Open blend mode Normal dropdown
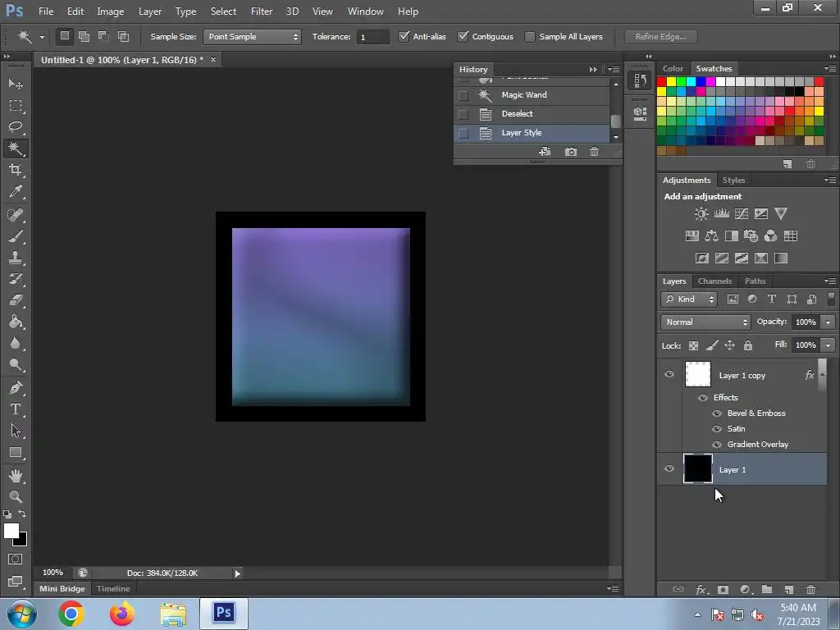Image resolution: width=840 pixels, height=630 pixels. [x=705, y=322]
